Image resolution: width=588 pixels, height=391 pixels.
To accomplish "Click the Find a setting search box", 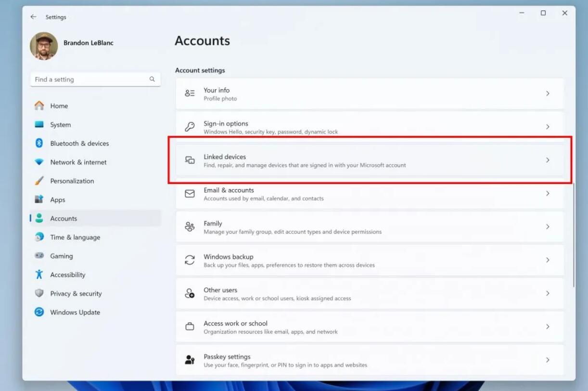I will [89, 79].
